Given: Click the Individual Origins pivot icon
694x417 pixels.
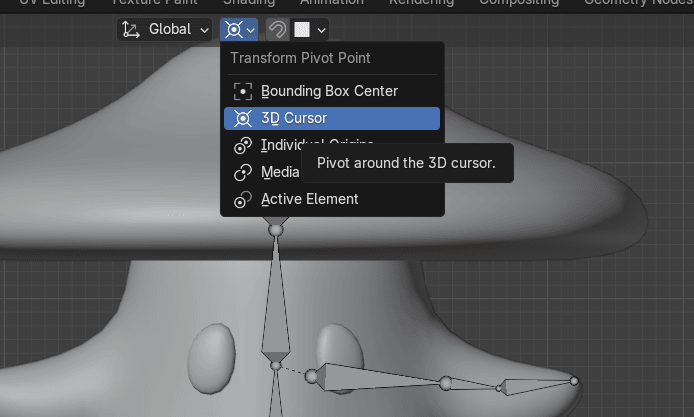Looking at the screenshot, I should pos(242,145).
